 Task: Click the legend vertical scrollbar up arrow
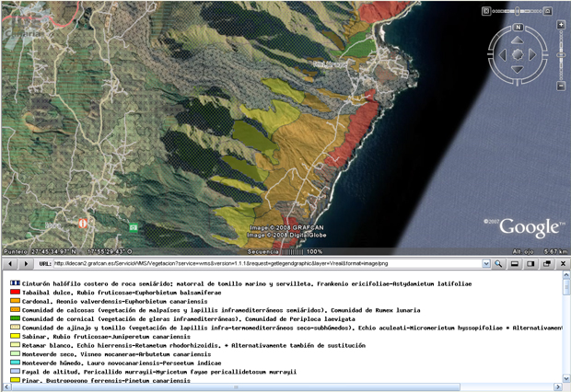pos(566,275)
